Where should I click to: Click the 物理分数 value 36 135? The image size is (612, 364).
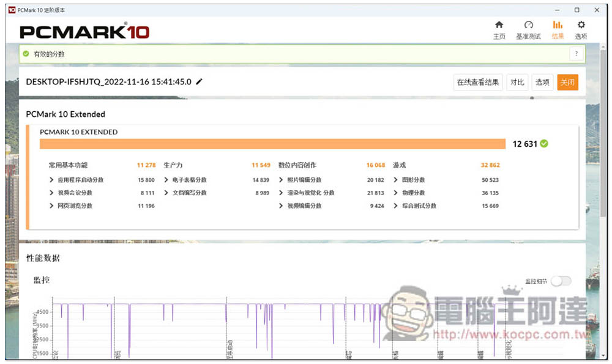(490, 193)
